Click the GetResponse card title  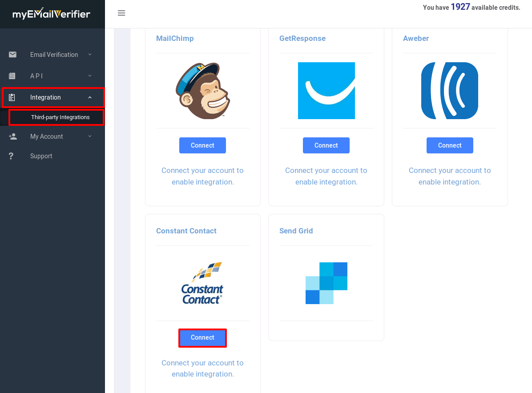(302, 38)
